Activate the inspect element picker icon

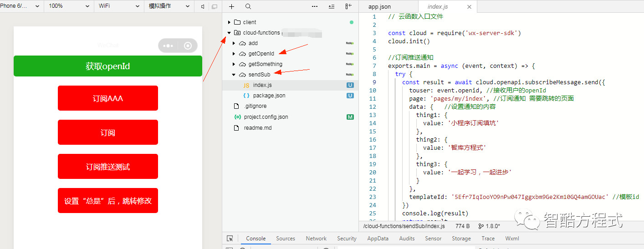[x=230, y=239]
